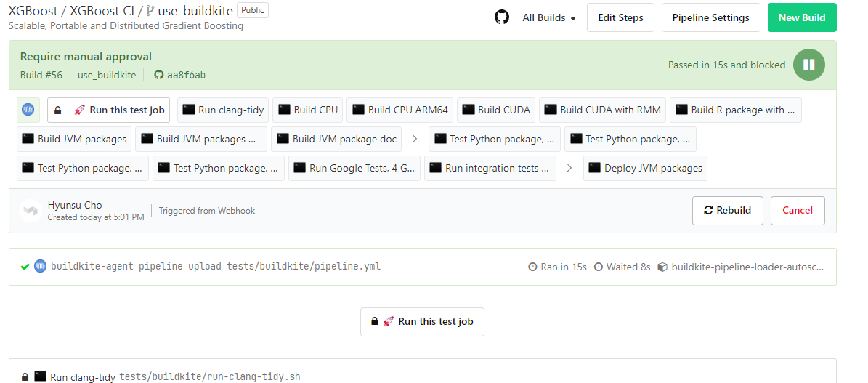Click Hyunsu Cho's avatar
This screenshot has width=868, height=383.
tap(31, 211)
